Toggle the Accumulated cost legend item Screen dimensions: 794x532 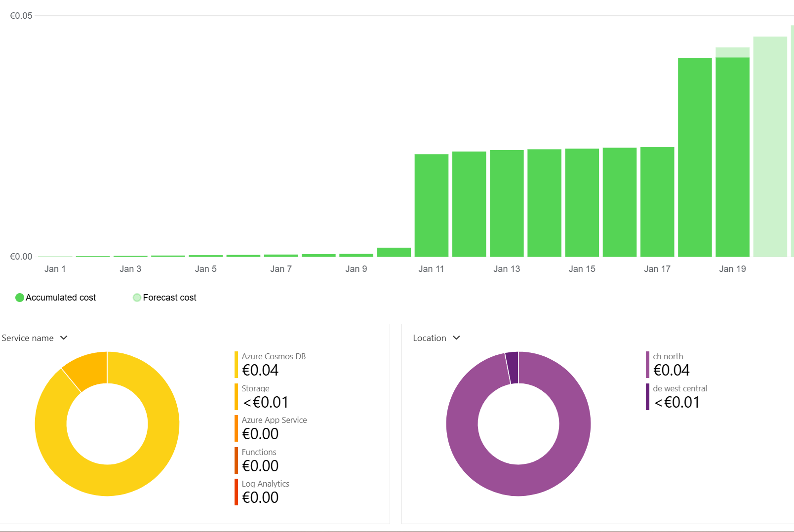56,298
